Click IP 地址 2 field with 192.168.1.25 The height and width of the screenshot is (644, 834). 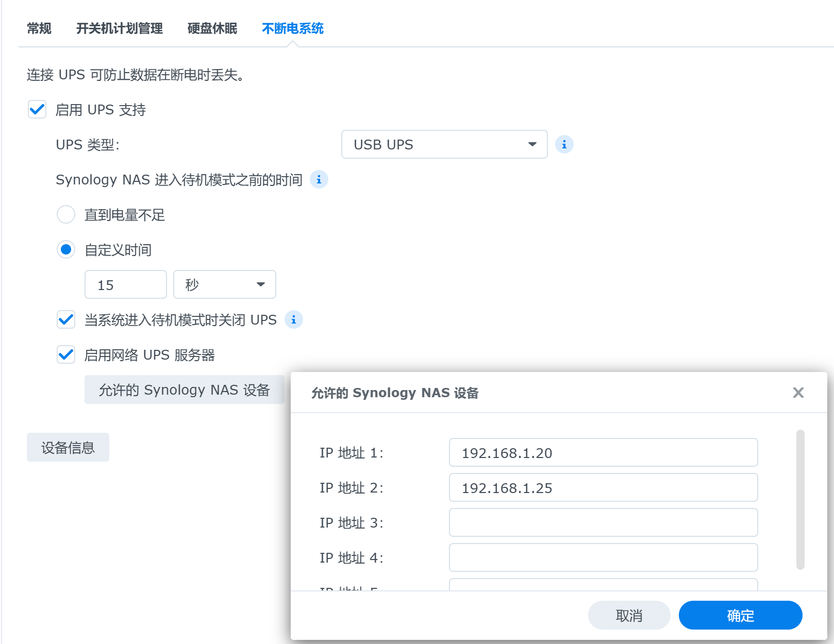click(x=604, y=487)
